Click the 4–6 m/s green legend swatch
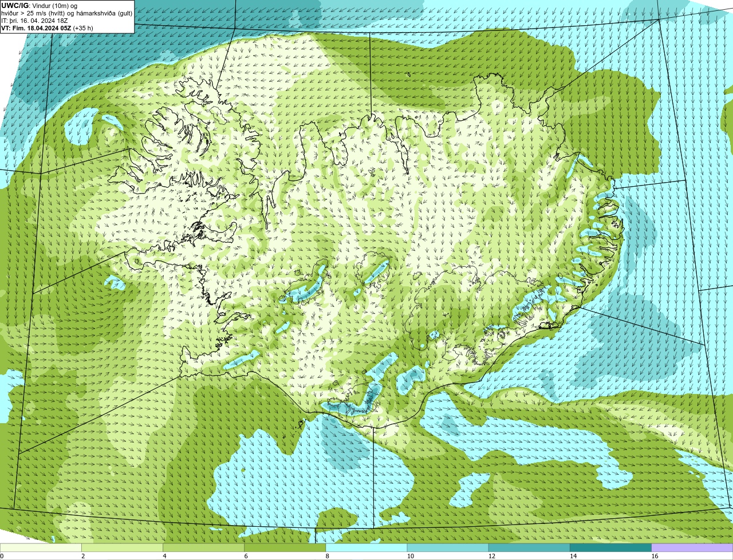The width and height of the screenshot is (733, 560). coord(203,548)
